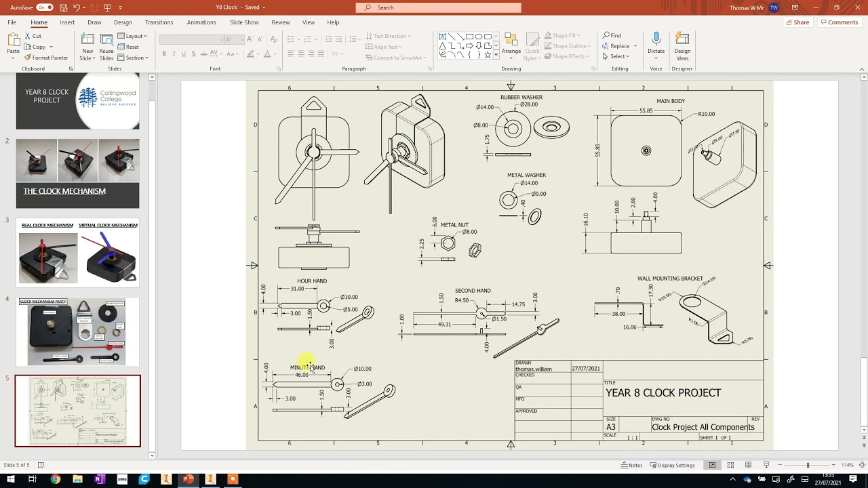Toggle the Notes pane
This screenshot has width=868, height=488.
631,466
